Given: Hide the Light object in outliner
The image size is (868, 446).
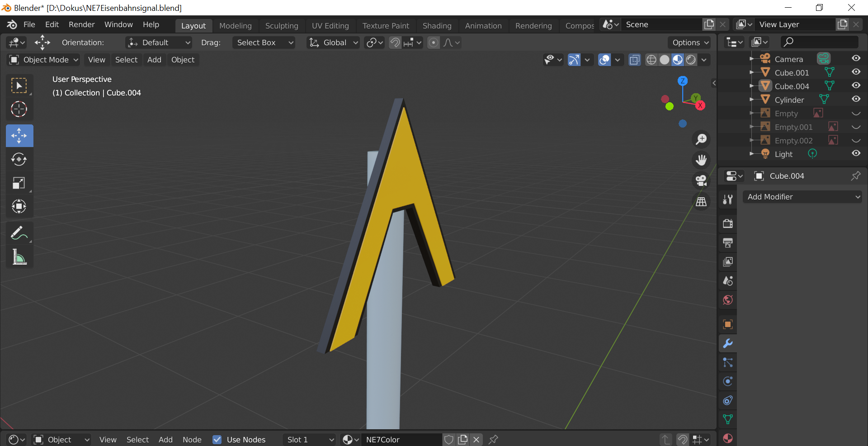Looking at the screenshot, I should tap(856, 154).
